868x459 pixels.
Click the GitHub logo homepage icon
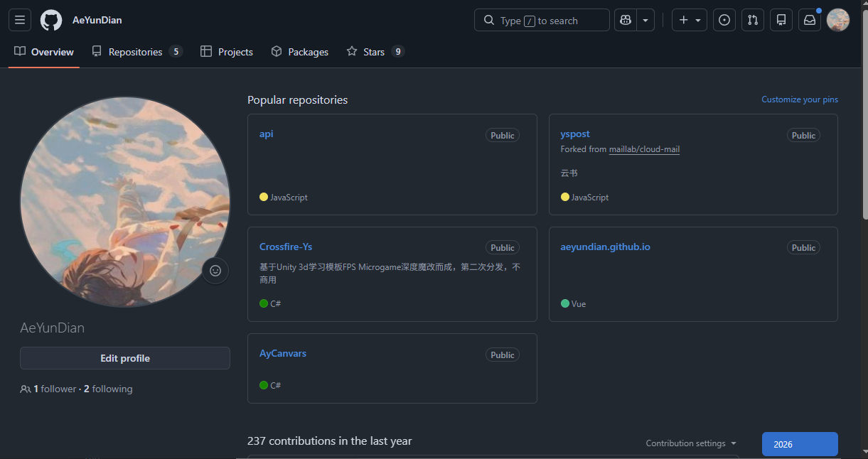[51, 21]
